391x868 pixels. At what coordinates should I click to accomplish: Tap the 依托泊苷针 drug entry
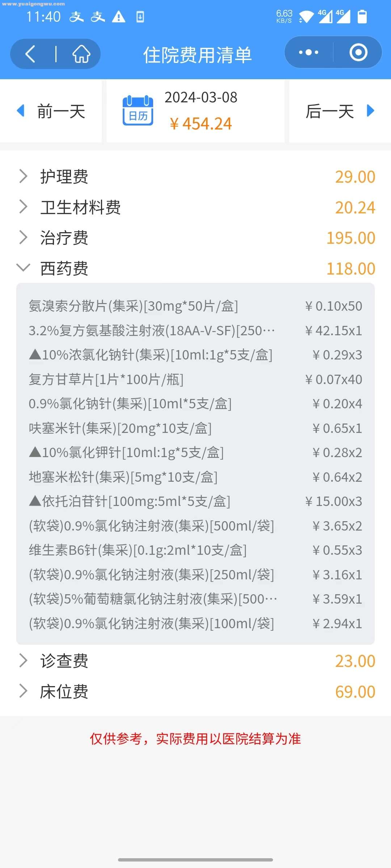[x=195, y=501]
